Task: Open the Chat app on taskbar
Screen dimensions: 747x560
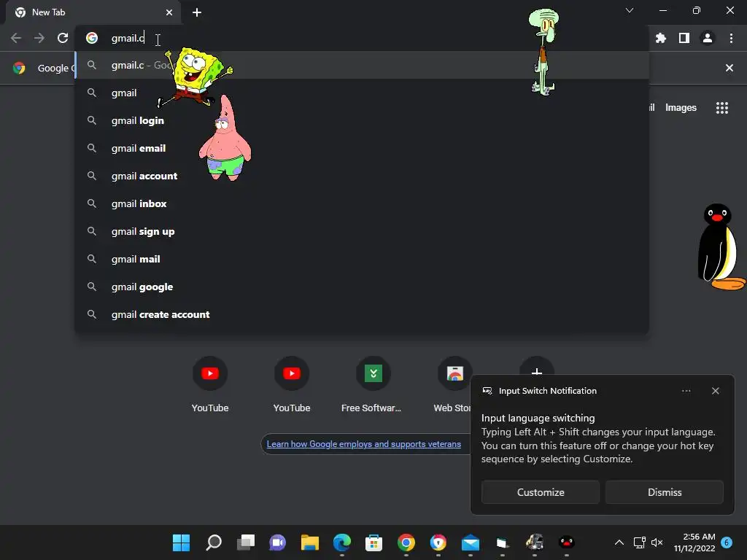Action: (277, 542)
